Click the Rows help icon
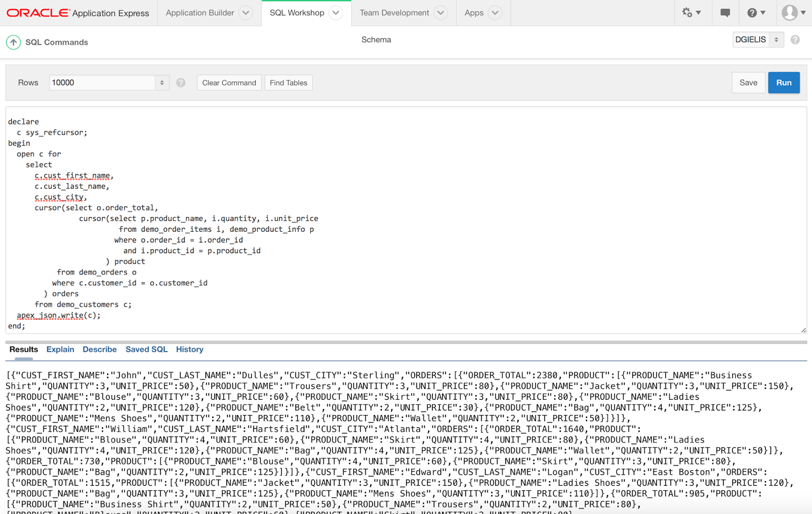The height and width of the screenshot is (514, 812). [x=181, y=83]
